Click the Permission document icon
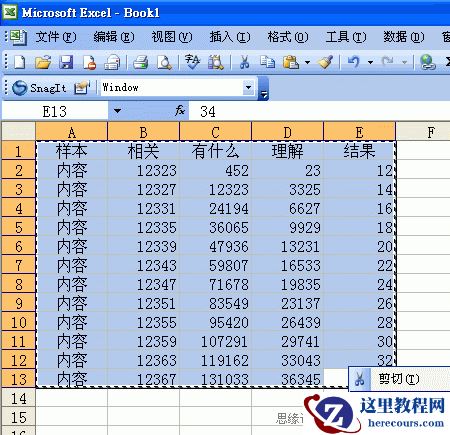 pos(89,62)
